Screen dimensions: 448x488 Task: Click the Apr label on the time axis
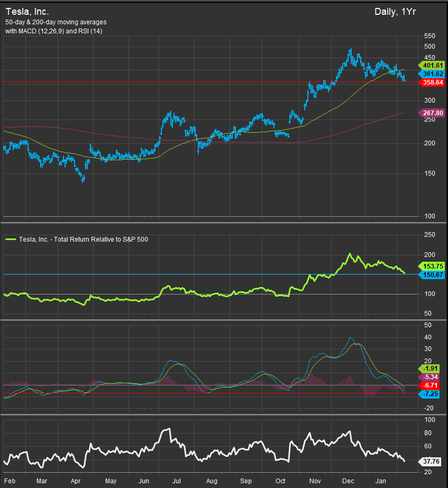pyautogui.click(x=75, y=481)
